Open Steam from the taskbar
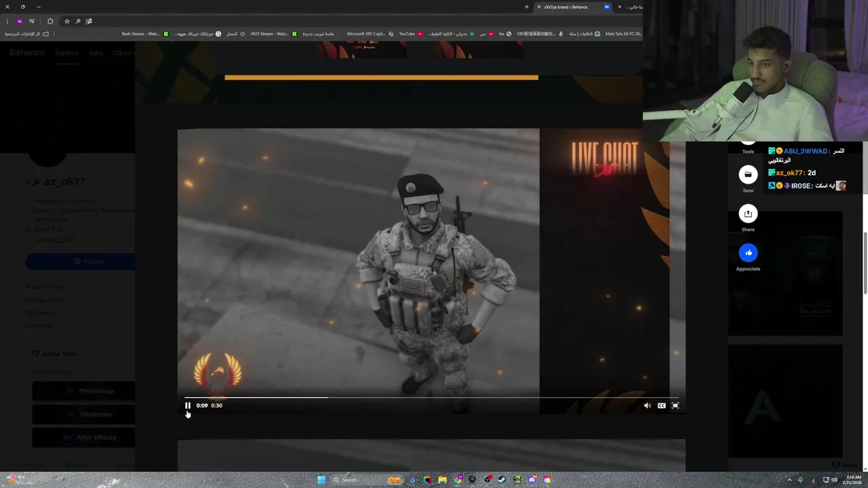The width and height of the screenshot is (868, 488). (502, 480)
